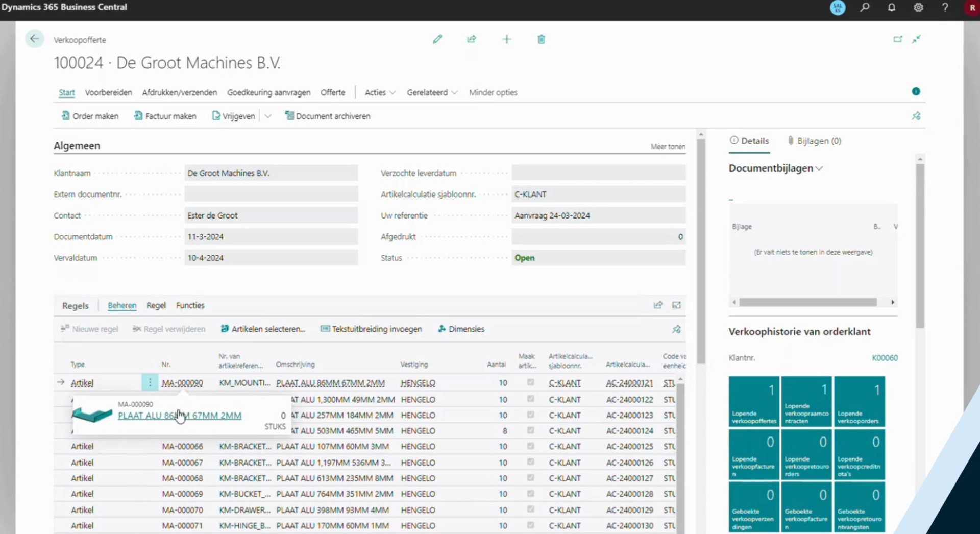980x534 pixels.
Task: Click the pencil edit icon
Action: (437, 39)
